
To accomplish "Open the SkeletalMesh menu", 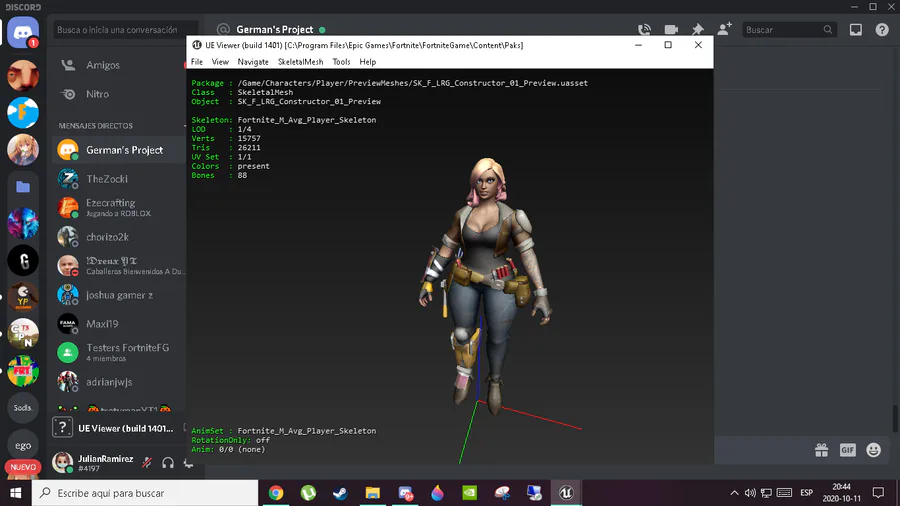I will (300, 62).
